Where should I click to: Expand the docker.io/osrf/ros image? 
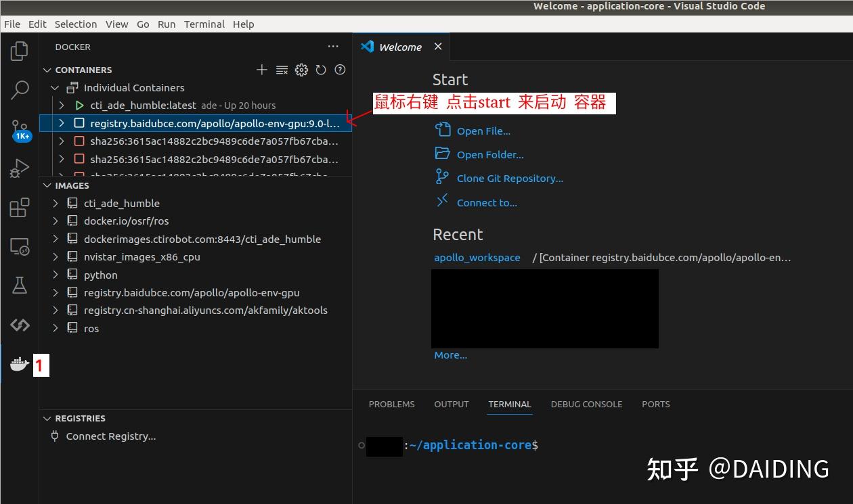(56, 221)
